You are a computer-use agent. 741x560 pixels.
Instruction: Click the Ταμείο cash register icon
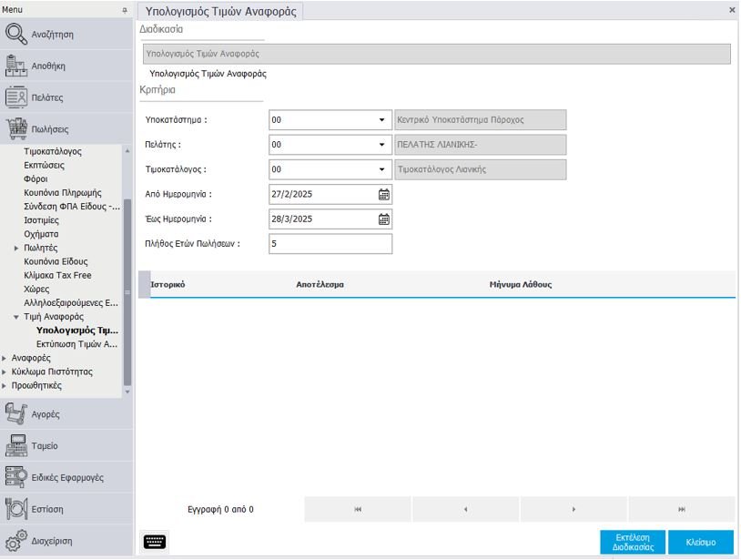(17, 446)
